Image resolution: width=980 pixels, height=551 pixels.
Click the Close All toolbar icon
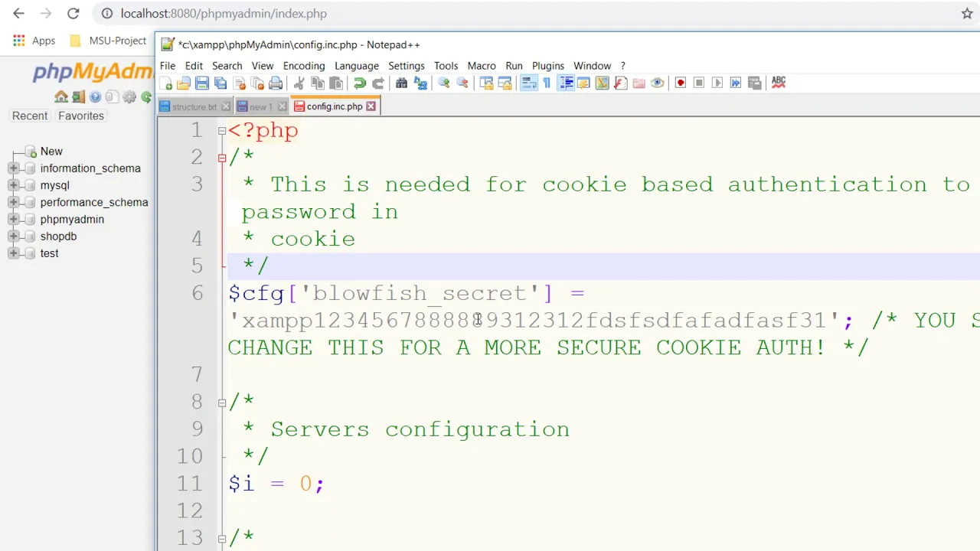point(258,83)
